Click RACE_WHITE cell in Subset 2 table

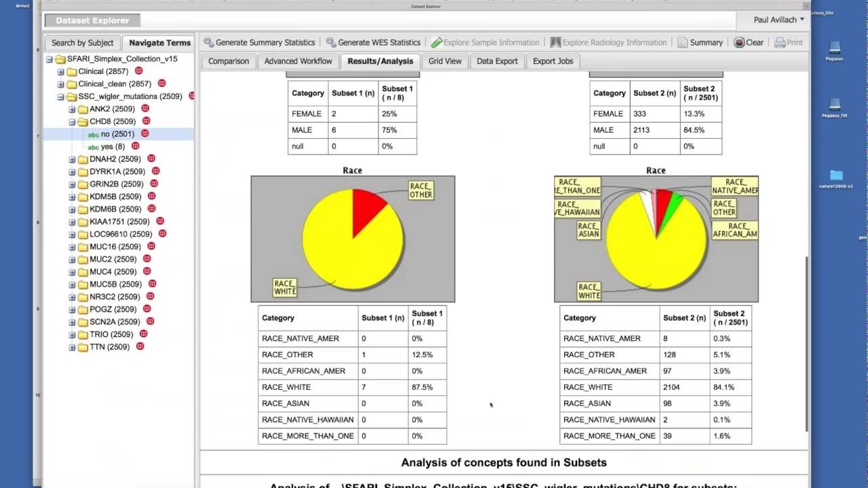coord(610,387)
